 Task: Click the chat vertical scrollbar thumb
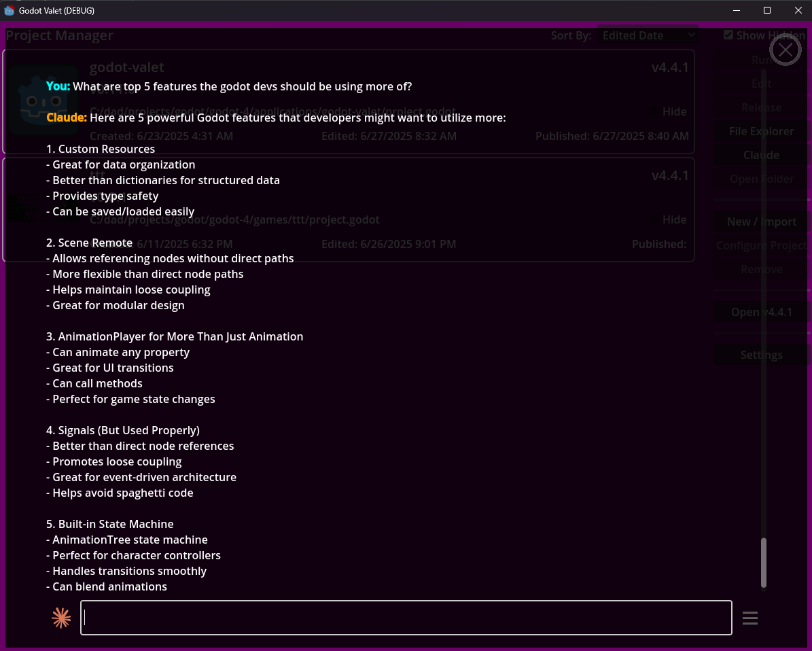(x=763, y=563)
